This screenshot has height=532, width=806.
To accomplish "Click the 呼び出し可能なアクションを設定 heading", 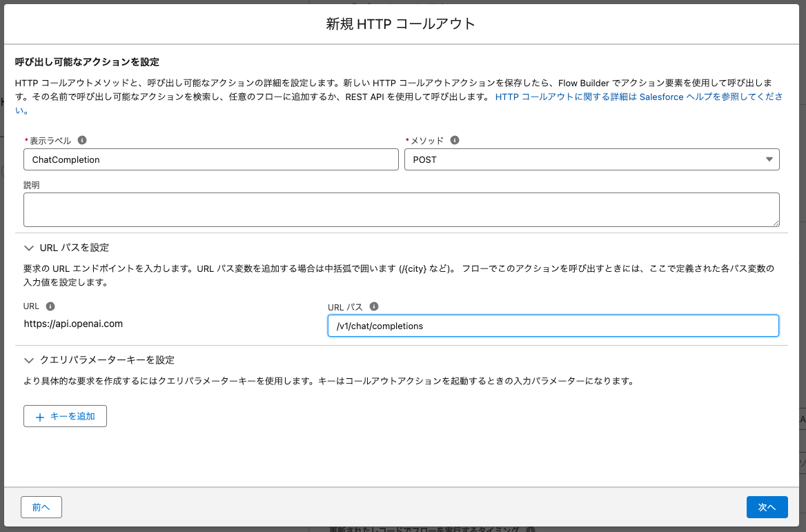I will pyautogui.click(x=87, y=62).
